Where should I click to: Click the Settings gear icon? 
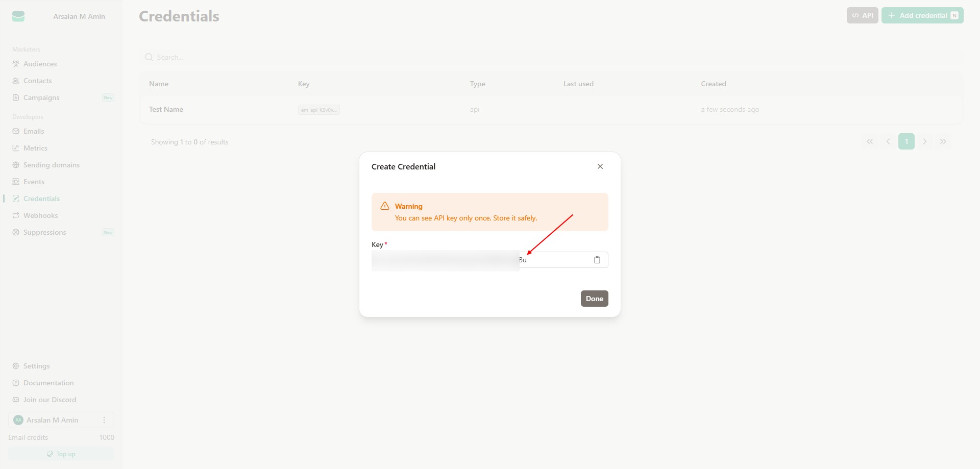pyautogui.click(x=16, y=366)
